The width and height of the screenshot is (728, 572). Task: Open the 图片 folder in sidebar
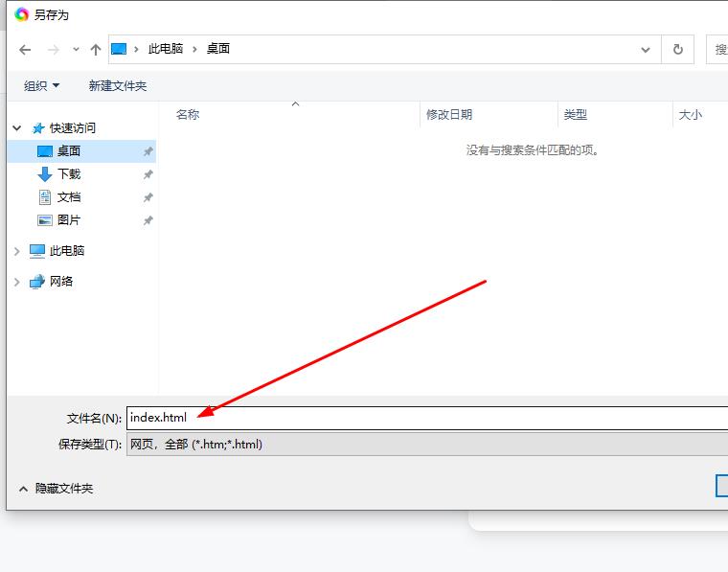pyautogui.click(x=69, y=220)
